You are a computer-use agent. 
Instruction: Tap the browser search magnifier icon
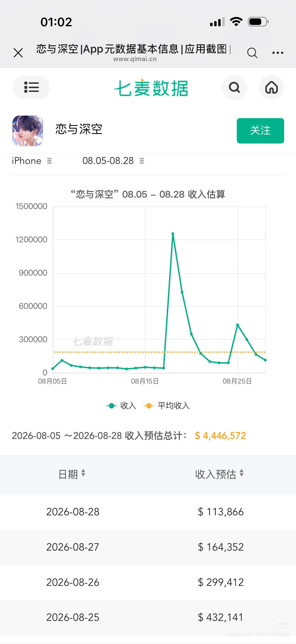pyautogui.click(x=252, y=53)
